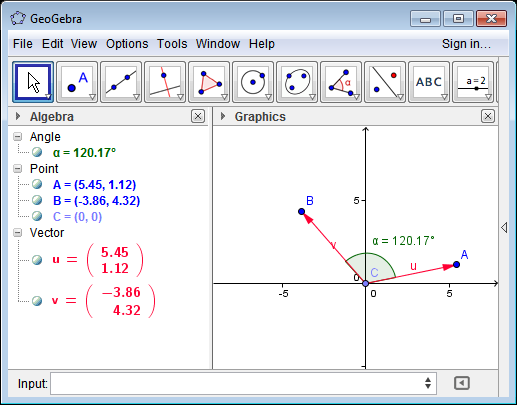Show sidebar with right-edge triangle
This screenshot has width=517, height=405.
tap(504, 228)
